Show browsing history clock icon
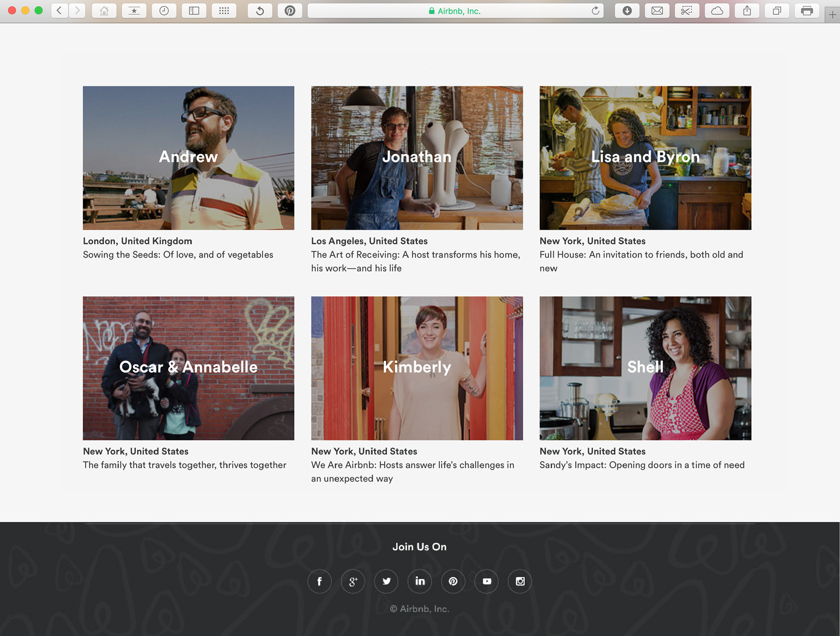Screen dimensions: 840x636 coord(164,11)
